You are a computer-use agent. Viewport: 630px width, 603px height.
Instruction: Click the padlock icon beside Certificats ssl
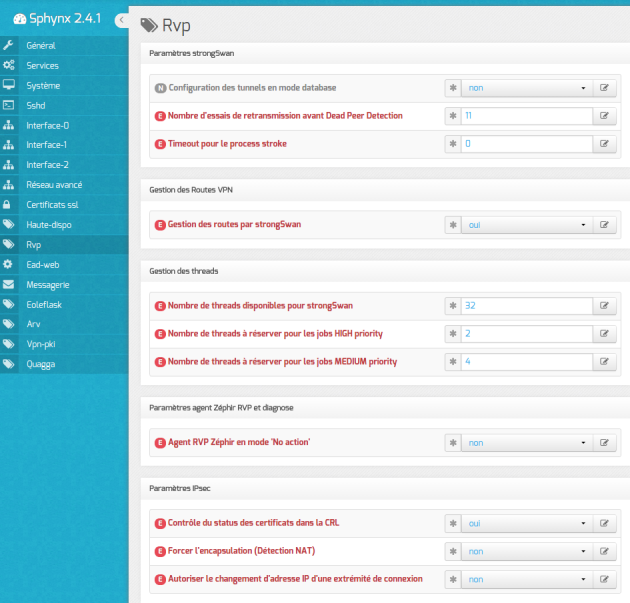point(7,204)
